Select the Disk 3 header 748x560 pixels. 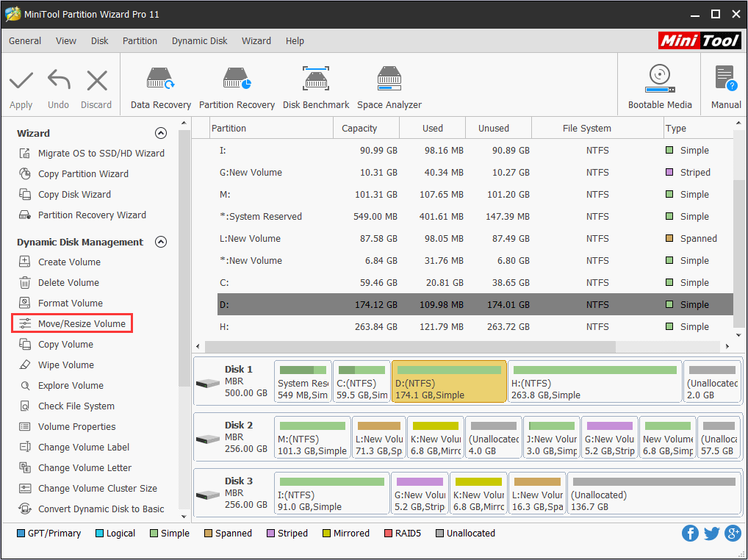tap(234, 493)
